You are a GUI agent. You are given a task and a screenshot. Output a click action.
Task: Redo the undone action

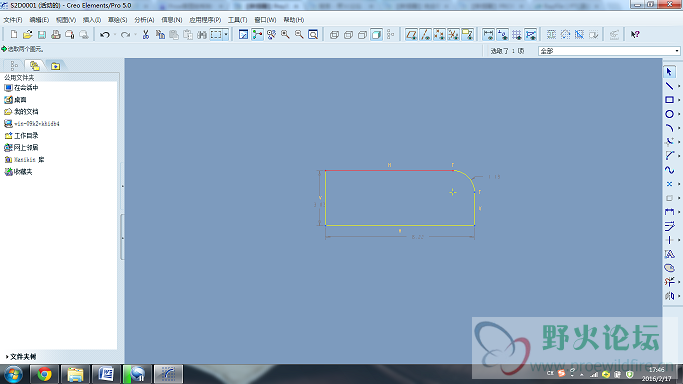tap(125, 34)
